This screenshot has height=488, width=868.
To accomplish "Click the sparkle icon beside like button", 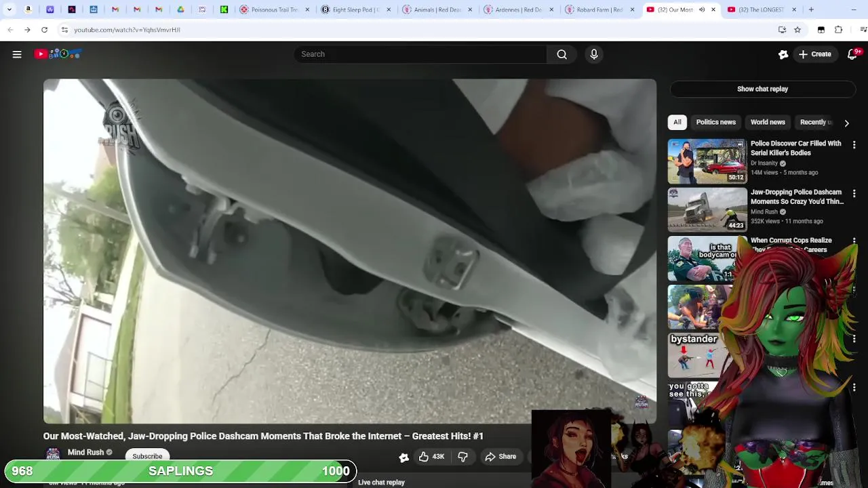I will point(403,457).
